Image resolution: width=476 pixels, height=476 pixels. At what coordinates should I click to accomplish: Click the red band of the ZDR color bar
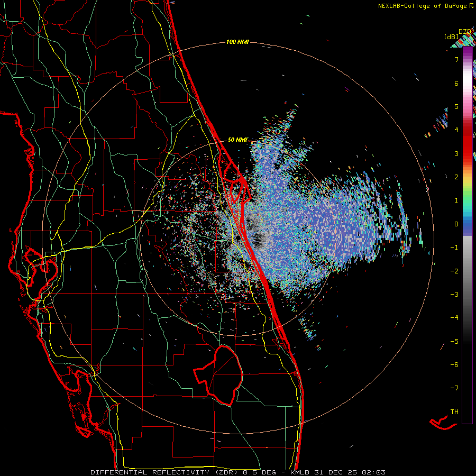[x=467, y=143]
